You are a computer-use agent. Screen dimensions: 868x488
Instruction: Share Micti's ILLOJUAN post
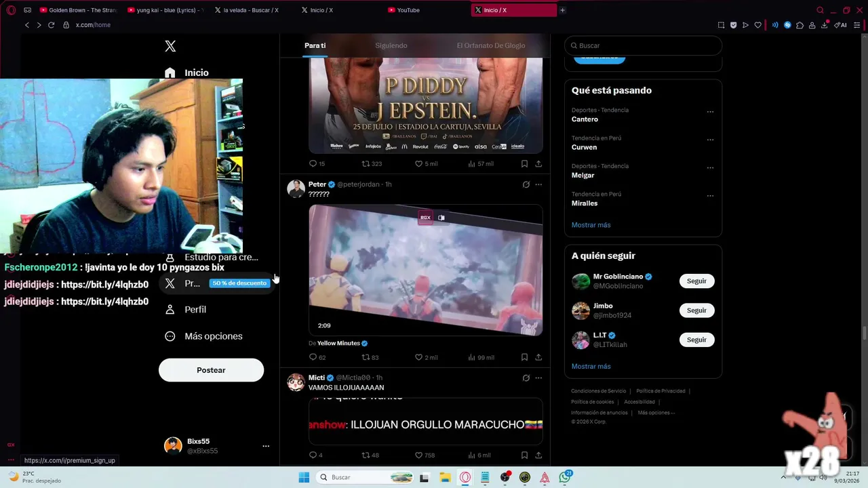pyautogui.click(x=538, y=455)
